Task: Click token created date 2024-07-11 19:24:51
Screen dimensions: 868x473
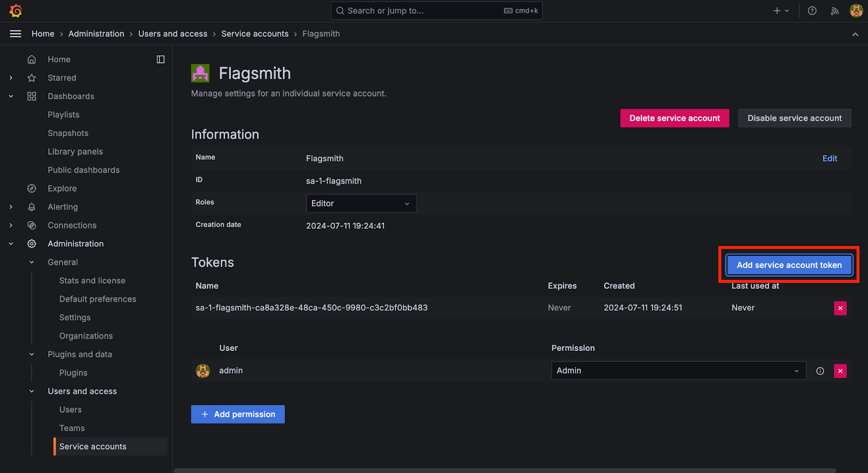Action: (643, 308)
